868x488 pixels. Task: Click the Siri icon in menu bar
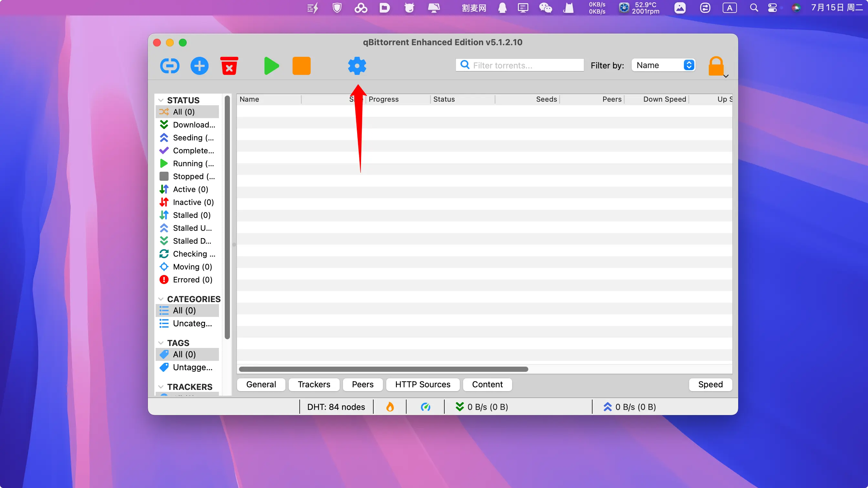(796, 8)
